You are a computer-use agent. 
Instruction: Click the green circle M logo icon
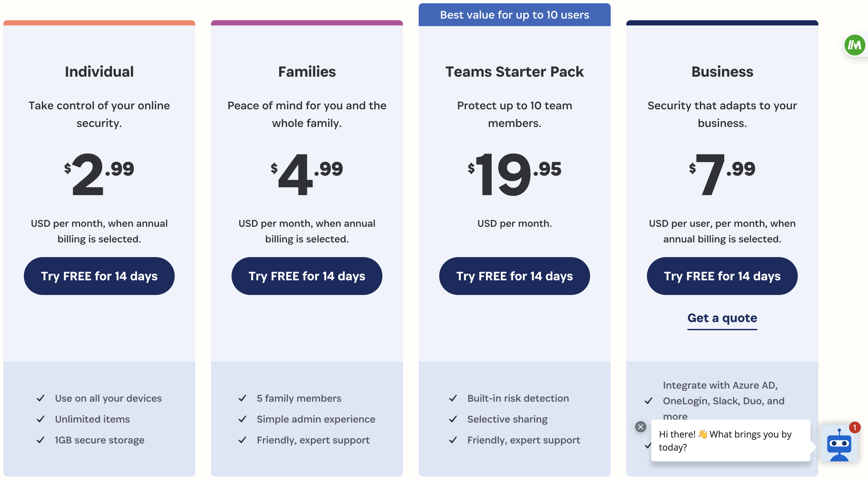856,45
